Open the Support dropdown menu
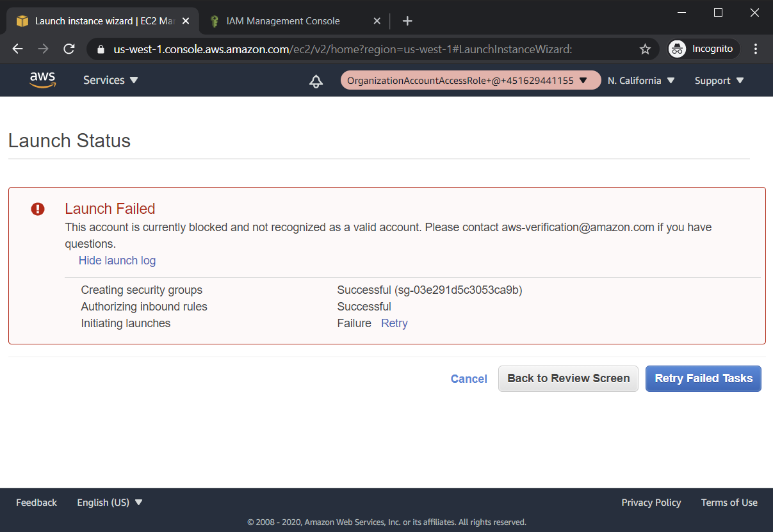The width and height of the screenshot is (773, 532). tap(719, 81)
